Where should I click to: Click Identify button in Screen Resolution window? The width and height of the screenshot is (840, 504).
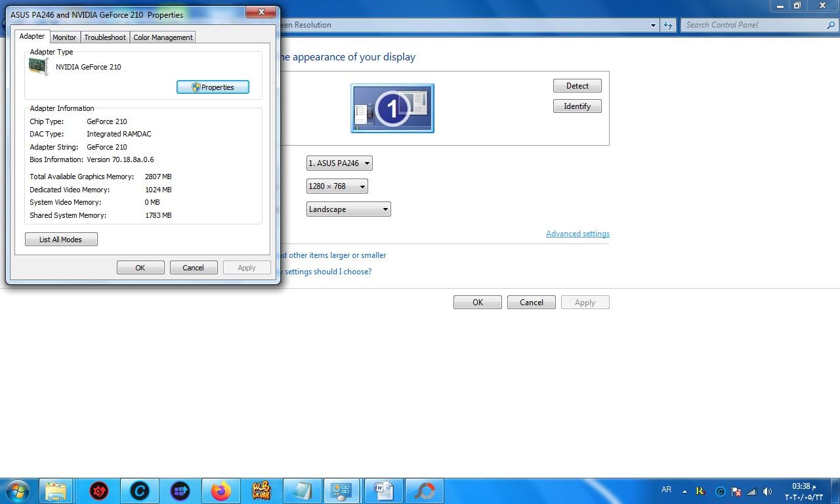coord(577,106)
